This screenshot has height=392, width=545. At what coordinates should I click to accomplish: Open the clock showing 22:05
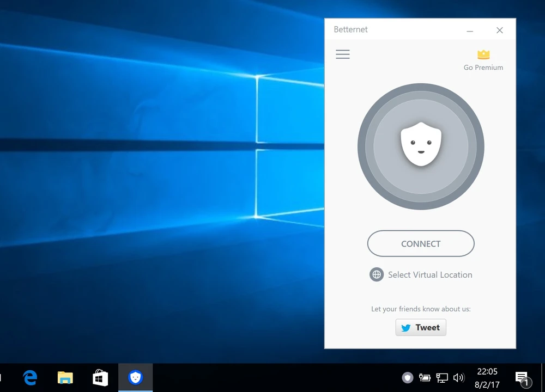coord(487,377)
